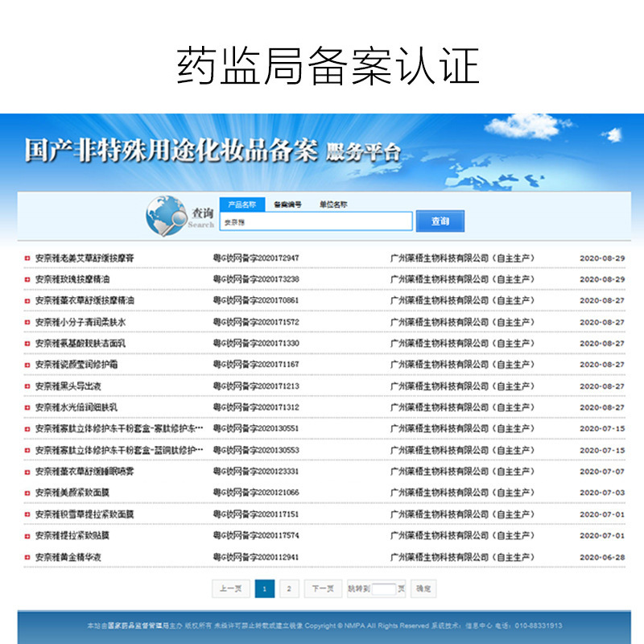Screen dimensions: 644x644
Task: Switch to the 单位名称 search tab
Action: point(333,204)
